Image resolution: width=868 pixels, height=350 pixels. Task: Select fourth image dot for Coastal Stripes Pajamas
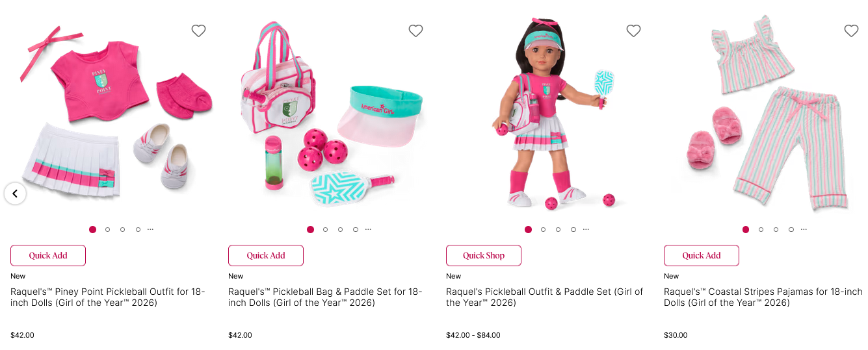[791, 229]
